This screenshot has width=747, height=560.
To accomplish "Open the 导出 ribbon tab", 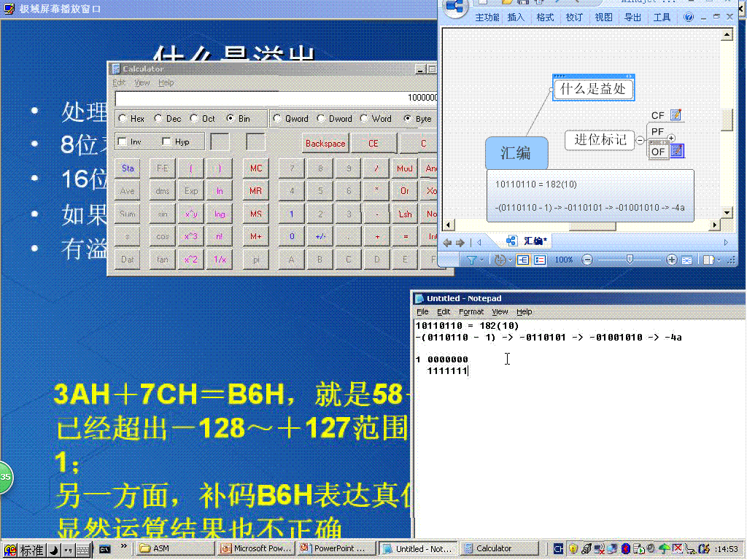I will pyautogui.click(x=632, y=17).
